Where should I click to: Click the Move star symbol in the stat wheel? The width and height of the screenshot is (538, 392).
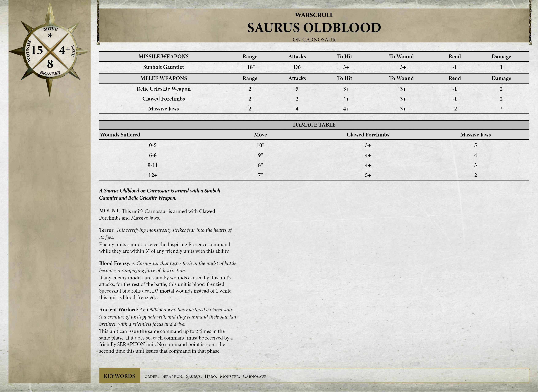click(50, 36)
